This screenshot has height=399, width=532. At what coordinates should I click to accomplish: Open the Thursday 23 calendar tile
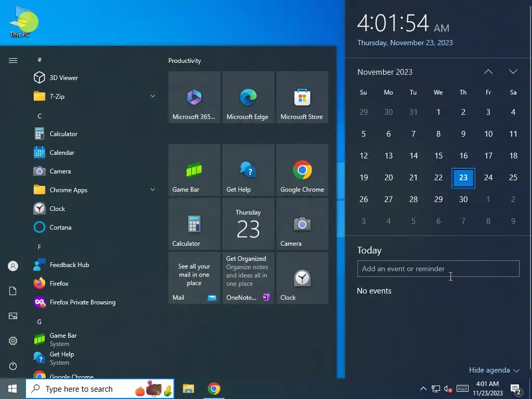(248, 224)
